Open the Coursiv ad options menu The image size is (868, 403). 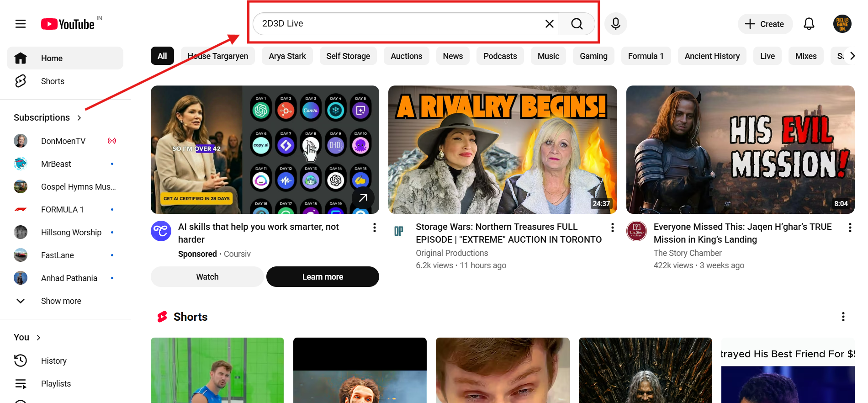tap(375, 228)
